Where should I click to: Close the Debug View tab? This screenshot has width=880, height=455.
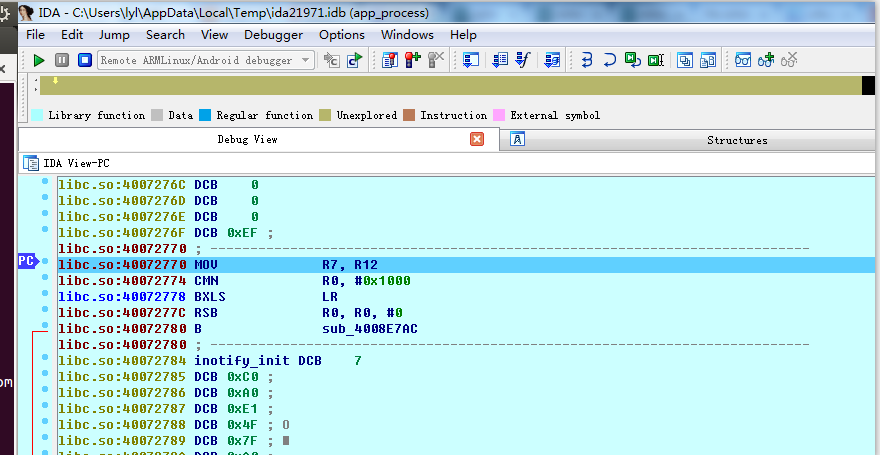pyautogui.click(x=477, y=139)
